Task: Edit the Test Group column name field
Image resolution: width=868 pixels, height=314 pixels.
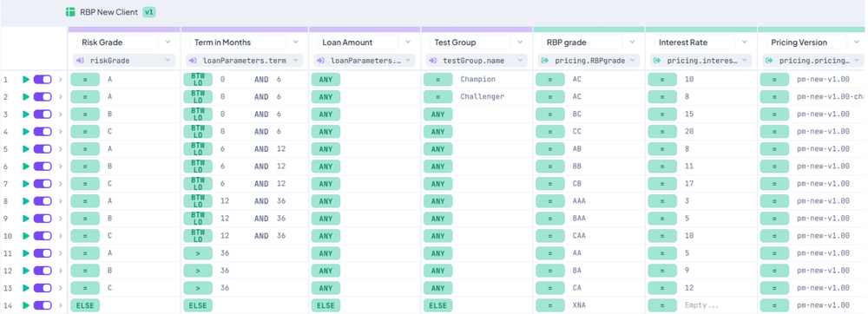Action: [470, 42]
